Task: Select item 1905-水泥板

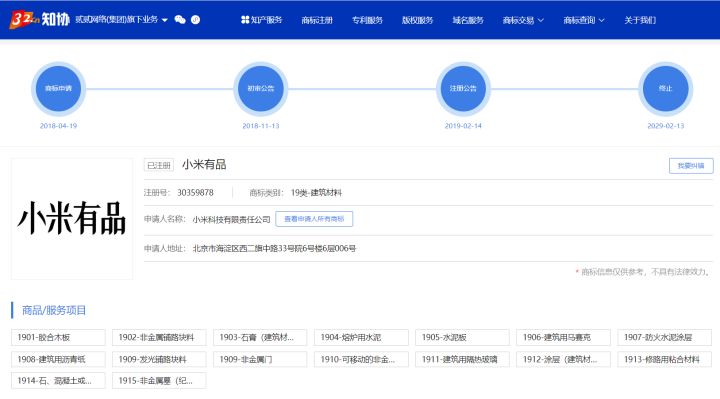Action: [x=462, y=337]
